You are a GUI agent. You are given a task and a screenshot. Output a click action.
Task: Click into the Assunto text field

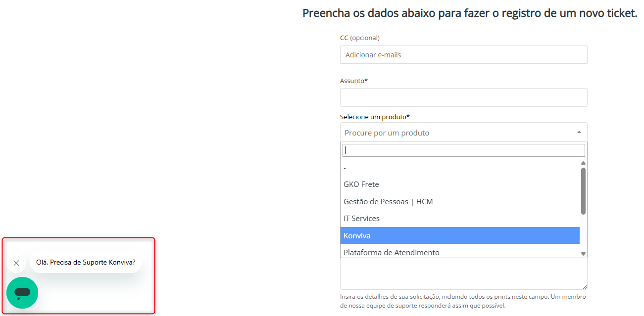(x=463, y=97)
